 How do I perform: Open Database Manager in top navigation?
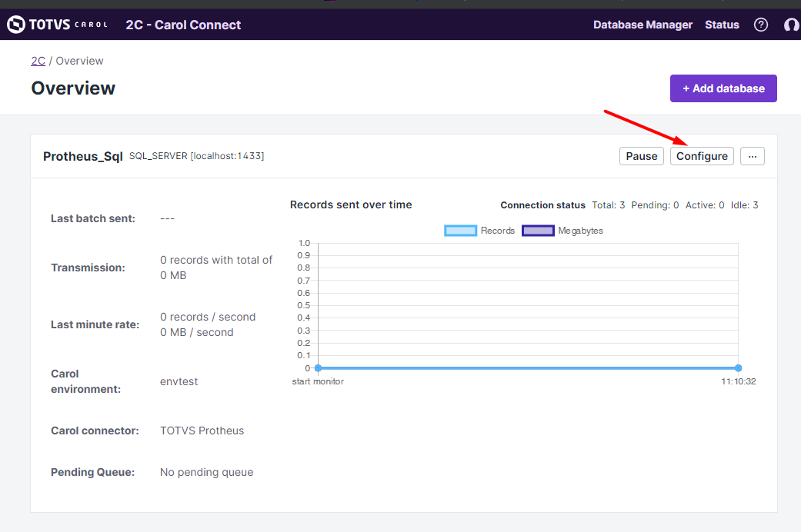642,25
